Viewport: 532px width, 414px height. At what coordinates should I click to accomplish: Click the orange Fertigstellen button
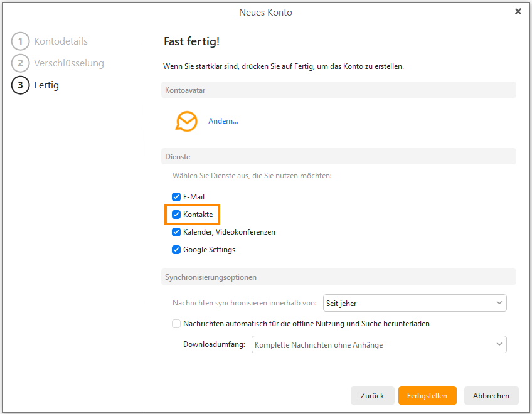tap(427, 396)
